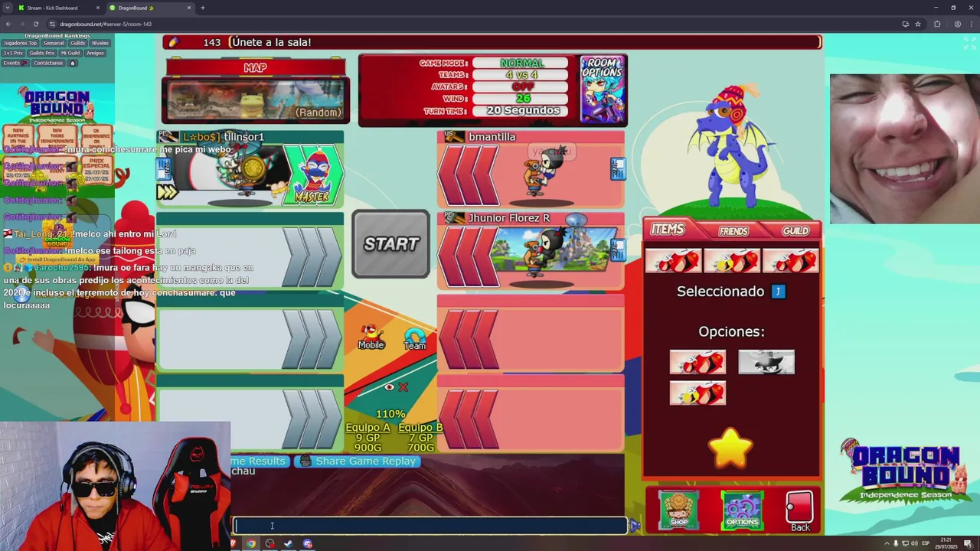Change the teams 4 vs 4 value
Screen dimensions: 980x551
click(x=521, y=75)
